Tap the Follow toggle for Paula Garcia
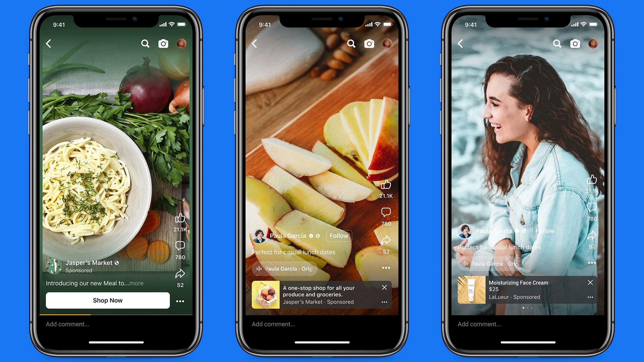Image resolution: width=644 pixels, height=362 pixels. [340, 235]
